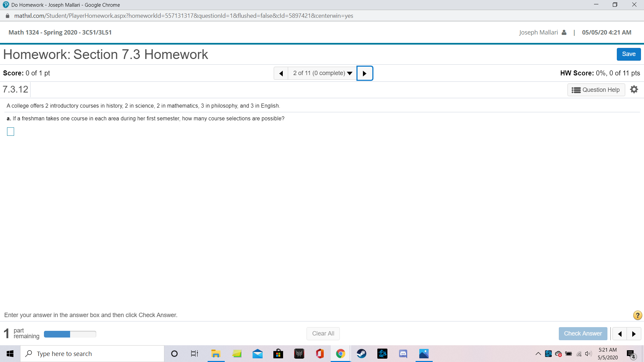The image size is (644, 362).
Task: Launch Google Chrome from the taskbar
Action: click(340, 353)
